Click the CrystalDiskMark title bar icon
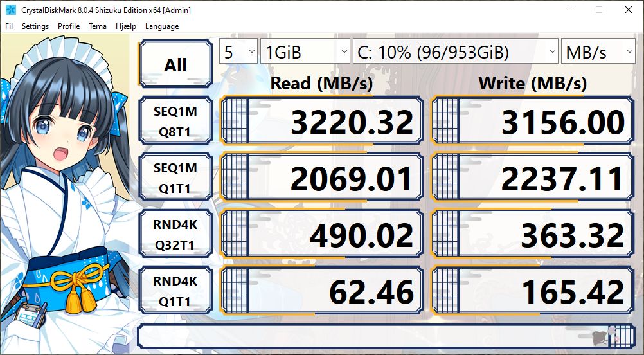The width and height of the screenshot is (644, 355). [10, 10]
